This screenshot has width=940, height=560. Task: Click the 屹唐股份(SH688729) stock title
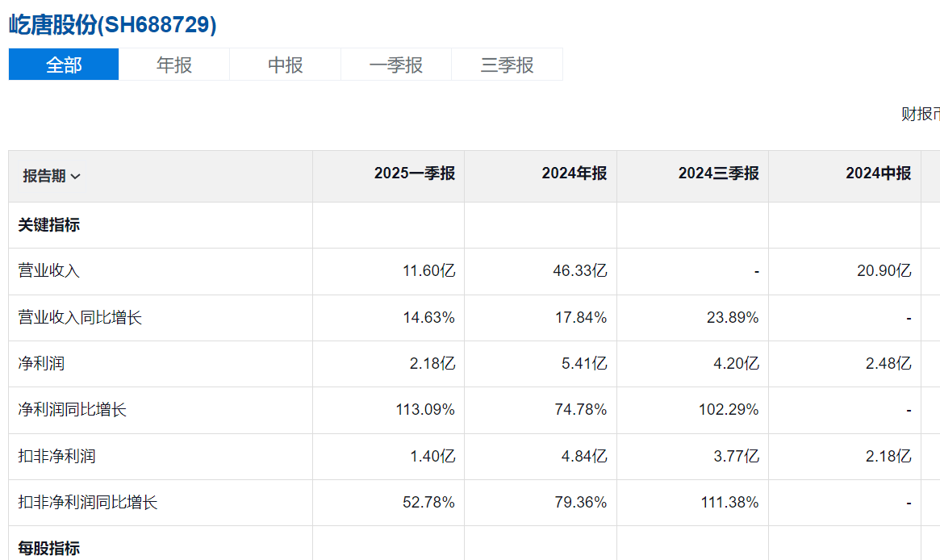click(x=113, y=25)
